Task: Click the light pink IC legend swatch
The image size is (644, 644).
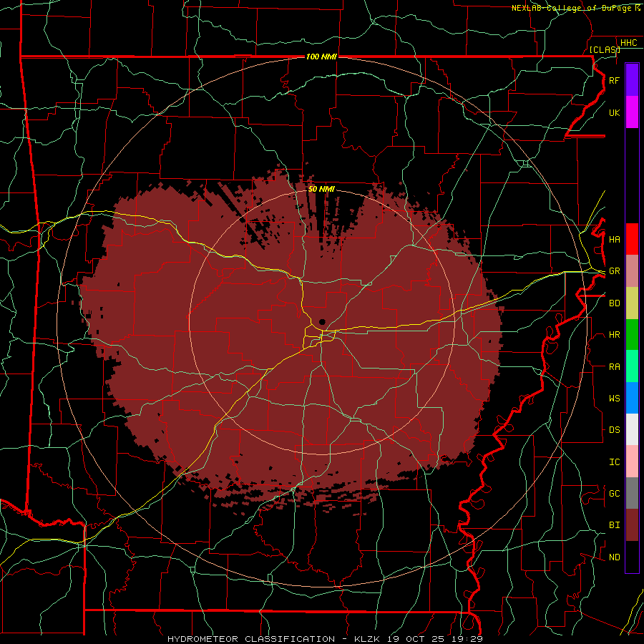Action: point(632,462)
